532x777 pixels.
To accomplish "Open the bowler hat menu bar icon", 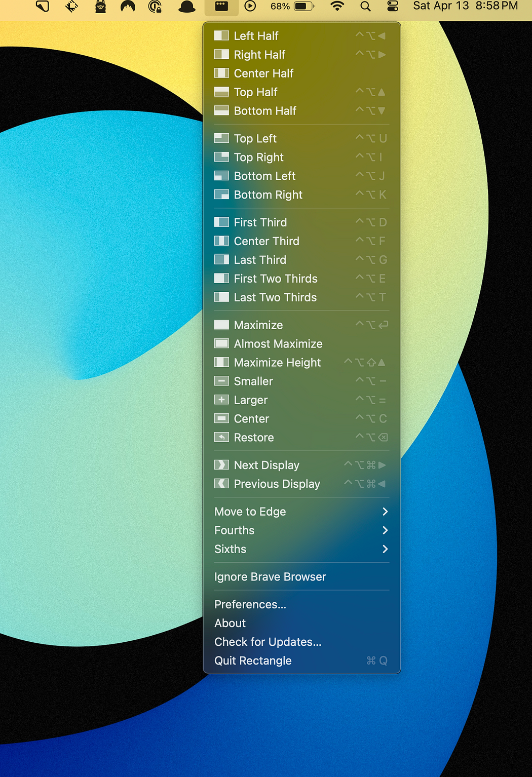I will [x=187, y=7].
